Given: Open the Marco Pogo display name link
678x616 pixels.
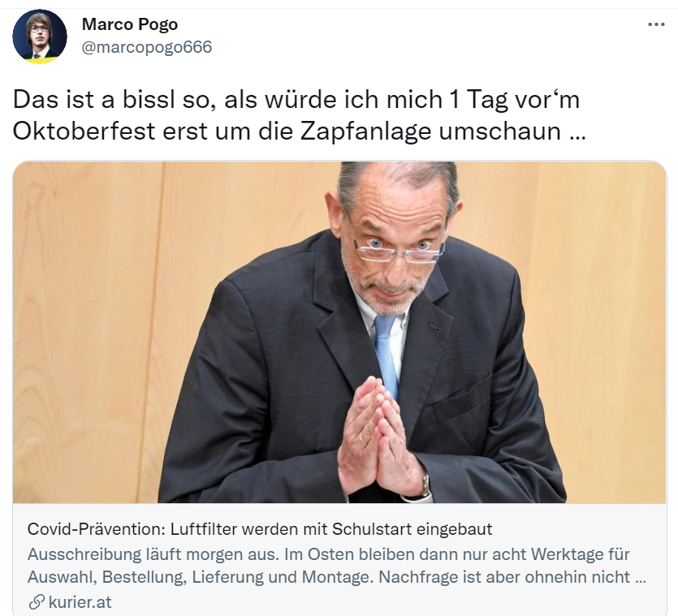Looking at the screenshot, I should (130, 24).
